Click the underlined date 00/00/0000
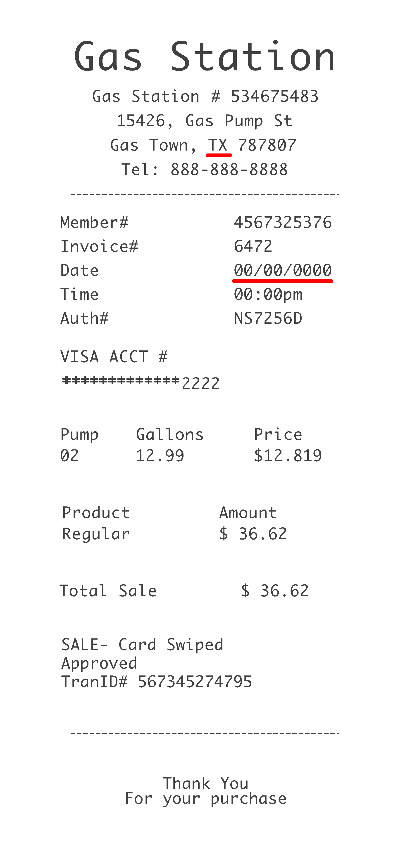This screenshot has width=410, height=868. tap(283, 270)
